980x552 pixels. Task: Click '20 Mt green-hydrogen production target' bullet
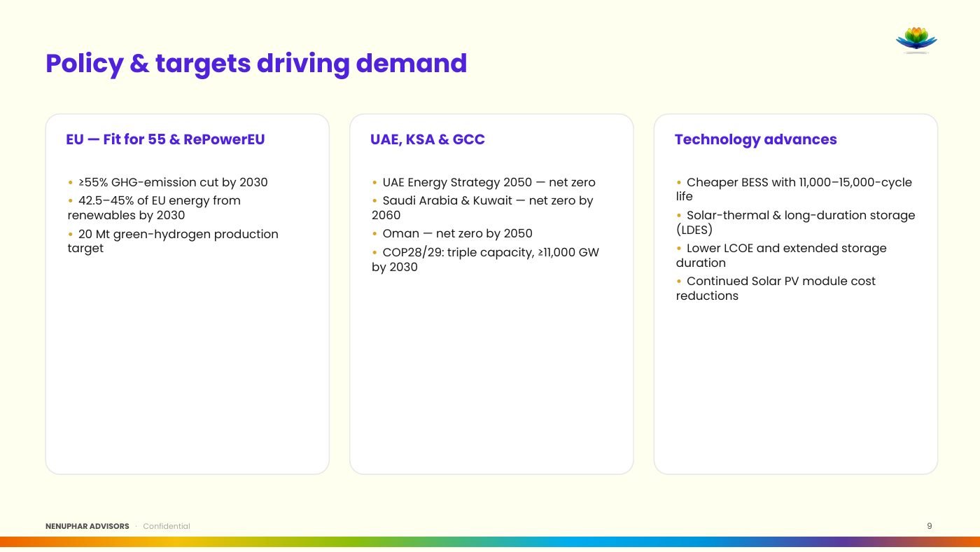[173, 241]
